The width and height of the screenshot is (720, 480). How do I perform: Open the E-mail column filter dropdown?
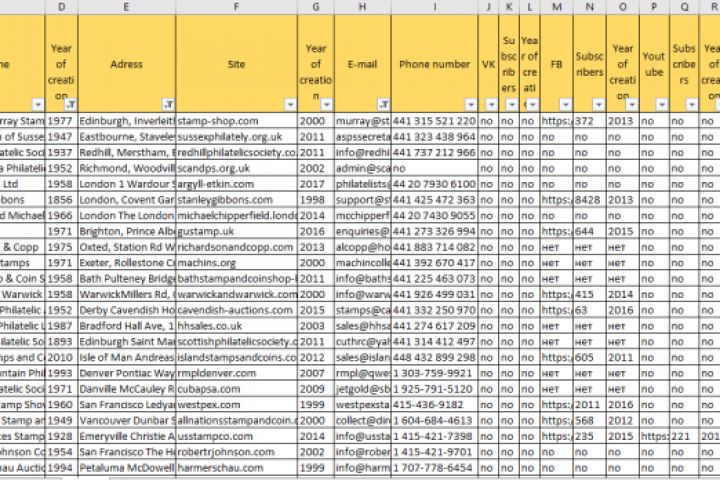tap(384, 105)
